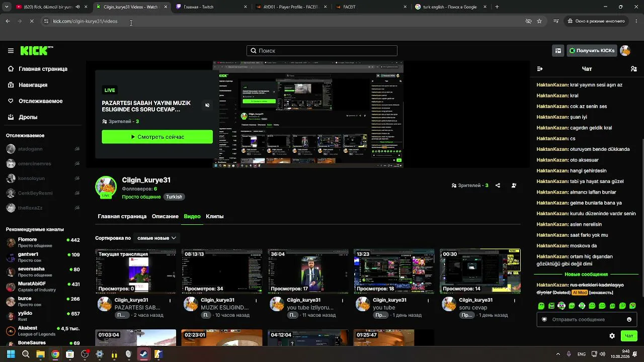Viewport: 644px width, 362px height.
Task: Open the Kick hamburger sidebar menu
Action: pos(11,51)
